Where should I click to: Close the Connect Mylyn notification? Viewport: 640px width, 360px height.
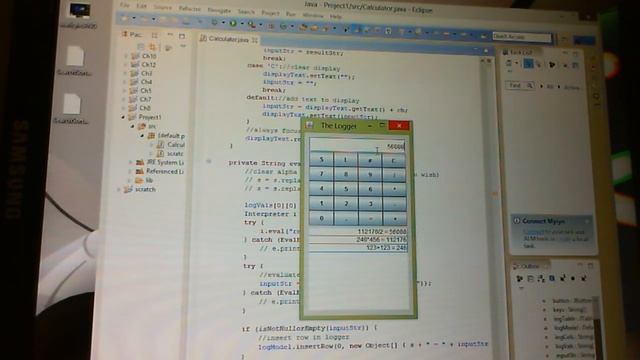tap(587, 221)
